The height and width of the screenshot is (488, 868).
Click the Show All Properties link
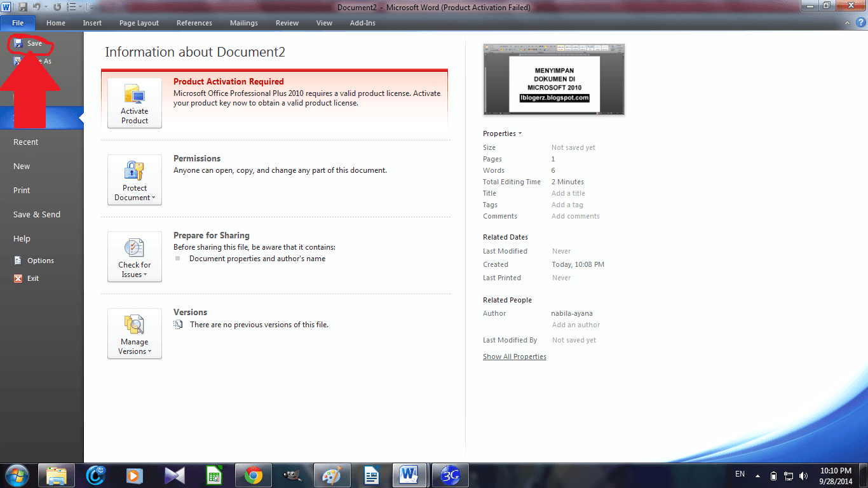(x=515, y=356)
